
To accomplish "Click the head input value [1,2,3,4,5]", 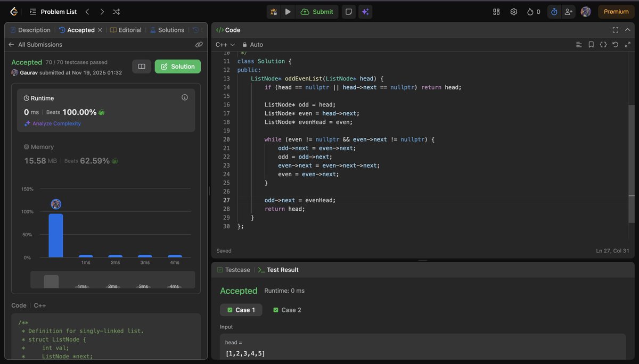I will coord(245,353).
